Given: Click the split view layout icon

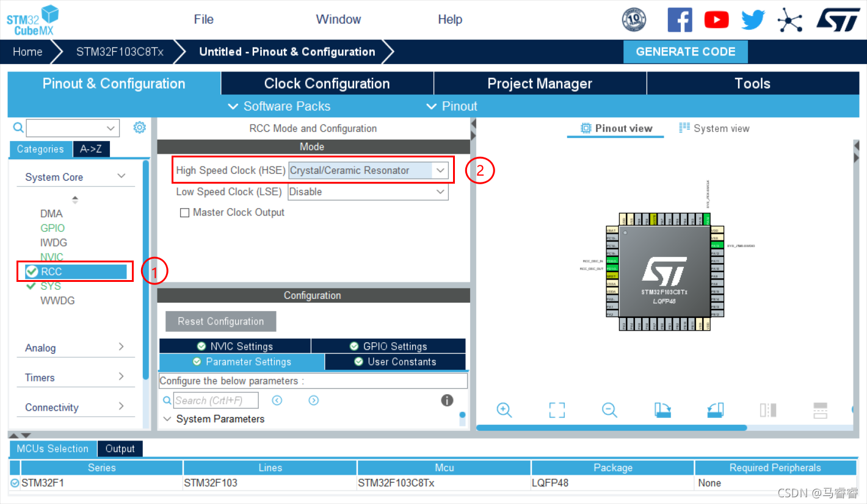Looking at the screenshot, I should tap(821, 409).
